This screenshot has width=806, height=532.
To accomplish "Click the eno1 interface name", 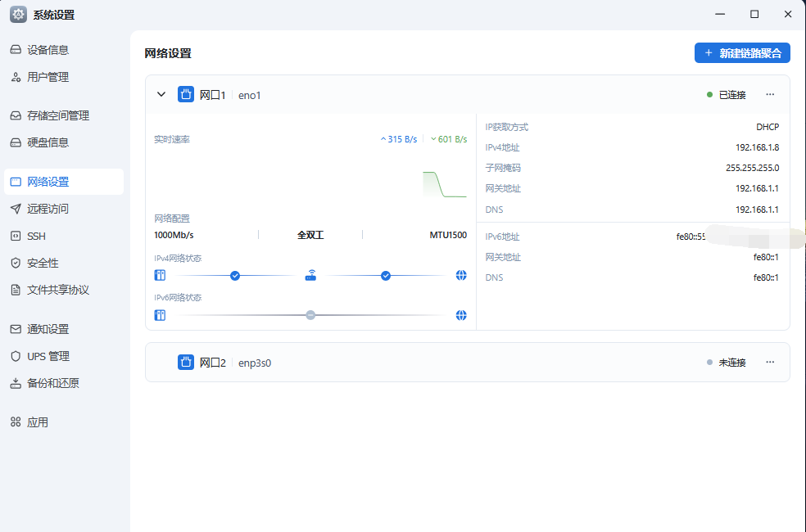I will tap(249, 95).
